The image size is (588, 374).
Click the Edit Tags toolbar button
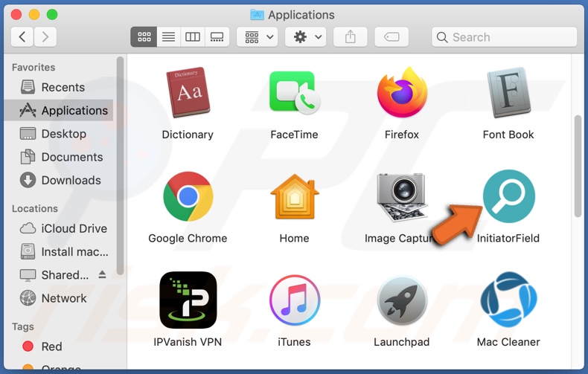click(392, 36)
